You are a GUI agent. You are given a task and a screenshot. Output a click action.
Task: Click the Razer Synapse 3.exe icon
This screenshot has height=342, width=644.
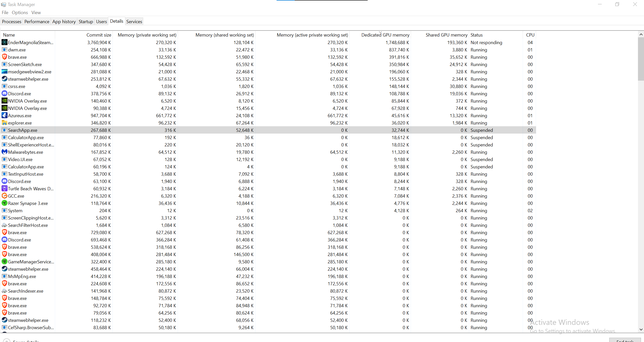pyautogui.click(x=5, y=203)
